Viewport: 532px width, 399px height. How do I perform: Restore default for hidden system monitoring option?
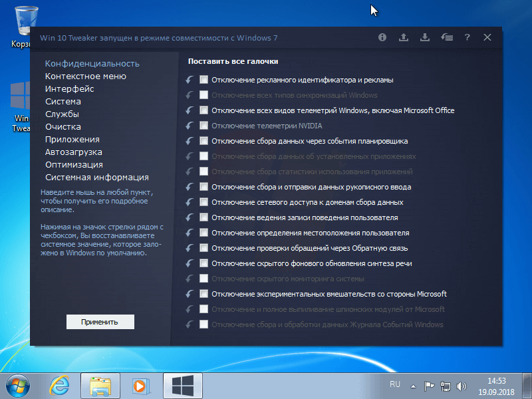(190, 279)
